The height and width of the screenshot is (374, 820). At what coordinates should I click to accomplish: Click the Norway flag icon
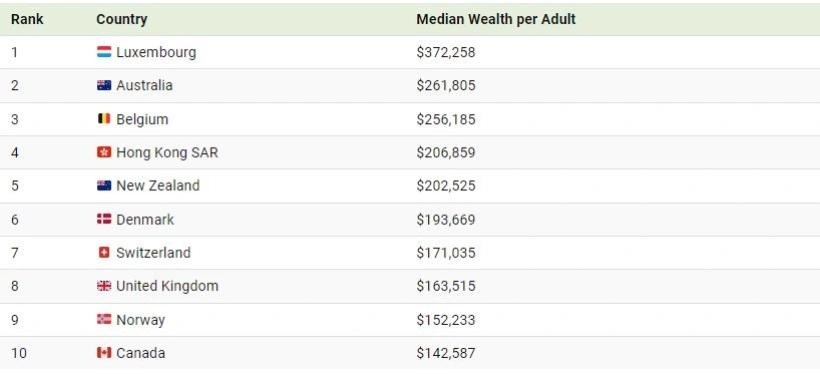coord(104,319)
